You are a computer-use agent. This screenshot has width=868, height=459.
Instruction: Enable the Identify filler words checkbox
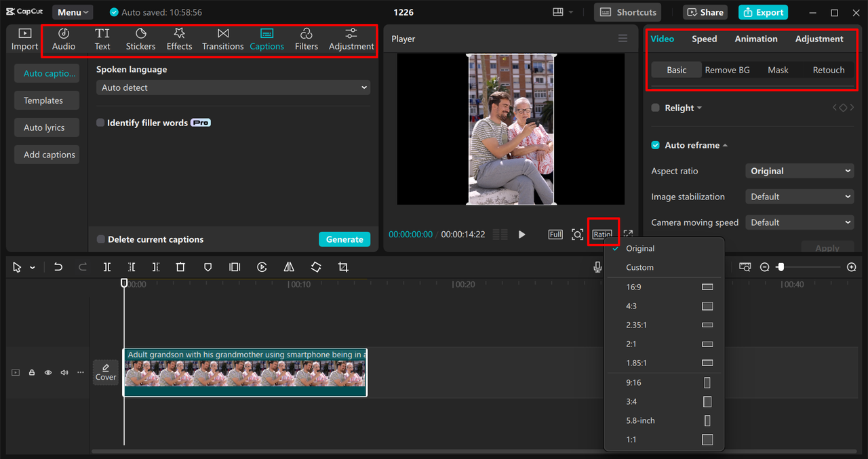point(100,123)
